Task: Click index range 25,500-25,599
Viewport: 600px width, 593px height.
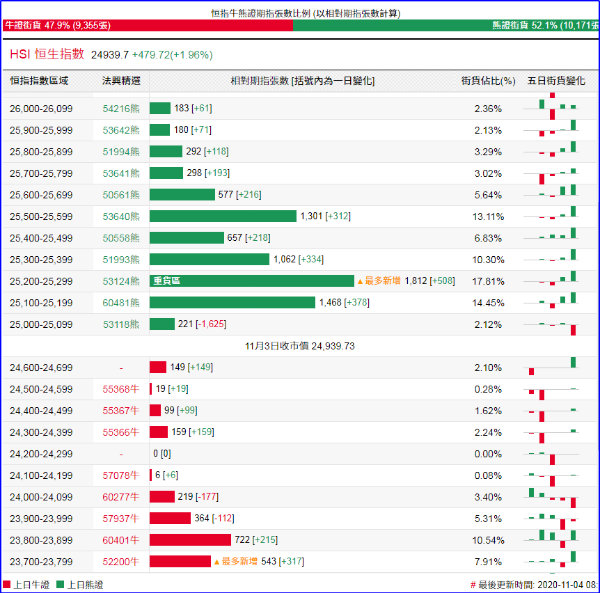Action: pyautogui.click(x=41, y=217)
